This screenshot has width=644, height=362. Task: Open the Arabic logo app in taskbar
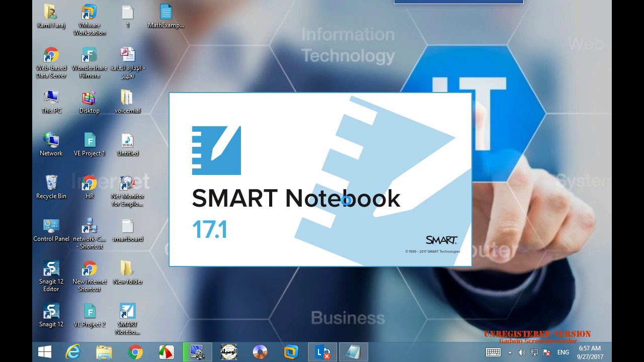click(x=229, y=352)
